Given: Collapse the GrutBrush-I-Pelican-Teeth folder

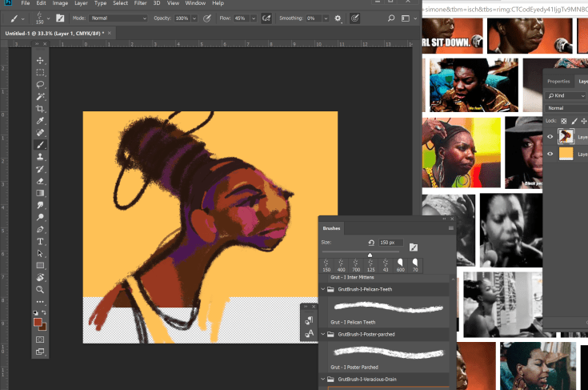Looking at the screenshot, I should click(323, 289).
